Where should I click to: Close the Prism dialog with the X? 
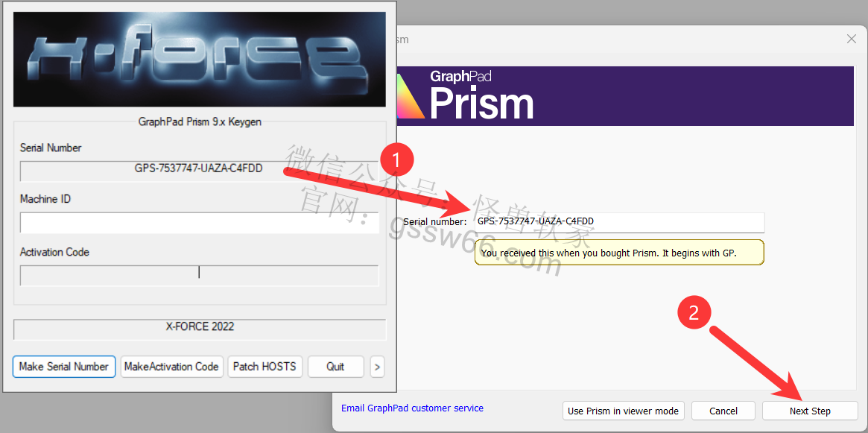pyautogui.click(x=852, y=39)
